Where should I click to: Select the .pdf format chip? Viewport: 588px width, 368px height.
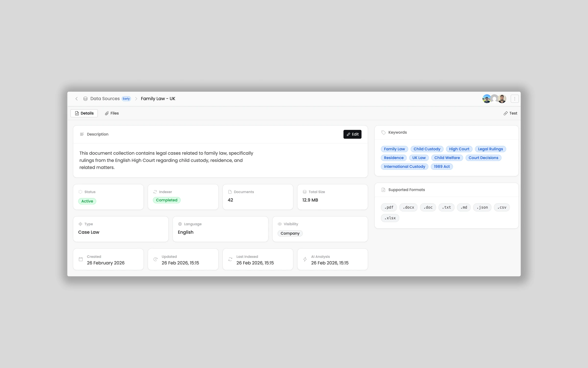(x=389, y=207)
